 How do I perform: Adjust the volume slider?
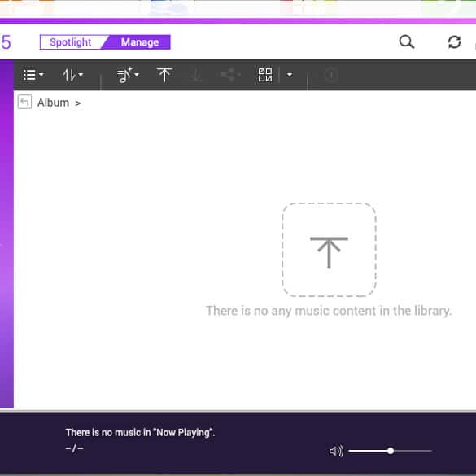click(390, 451)
